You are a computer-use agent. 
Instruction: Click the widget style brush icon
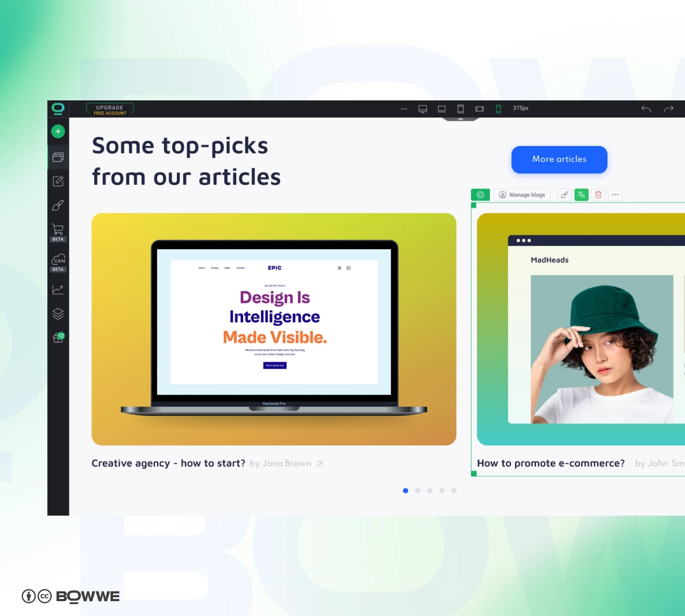pos(564,195)
